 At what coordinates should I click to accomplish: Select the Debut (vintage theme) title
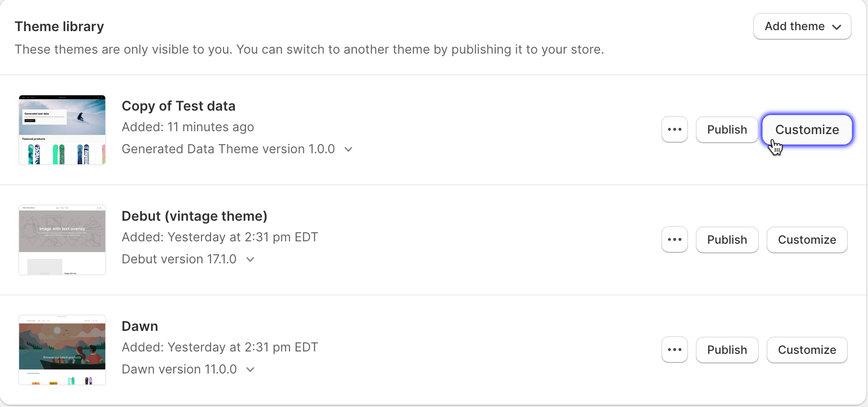[194, 216]
